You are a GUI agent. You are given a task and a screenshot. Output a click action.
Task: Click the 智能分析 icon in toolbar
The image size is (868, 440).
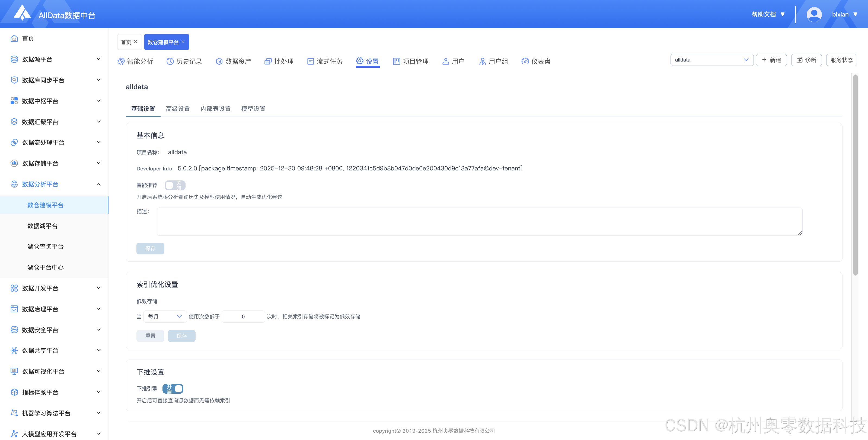click(121, 61)
